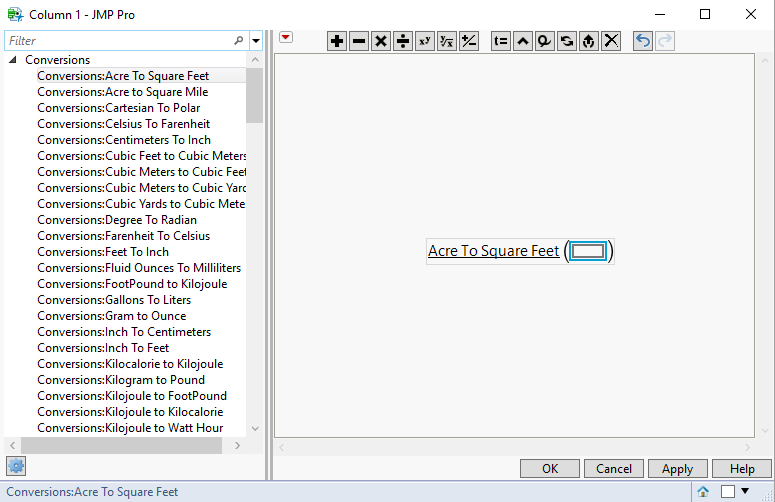Click into the Filter search field
Image resolution: width=775 pixels, height=502 pixels.
pyautogui.click(x=119, y=41)
